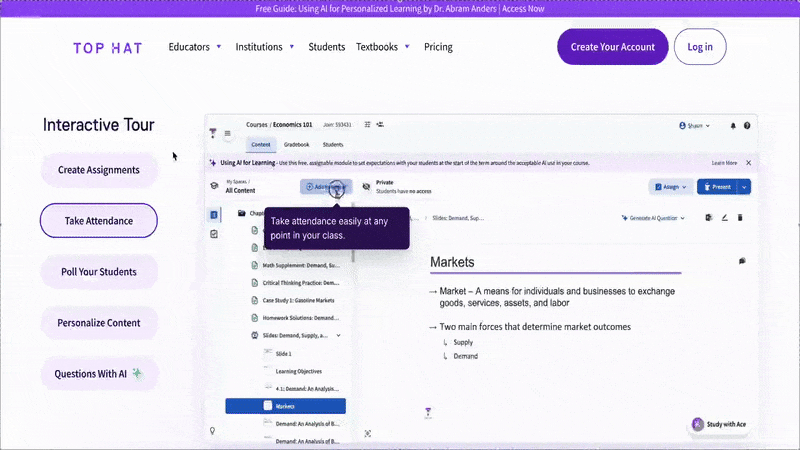800x450 pixels.
Task: Open the Assign dropdown
Action: (671, 187)
